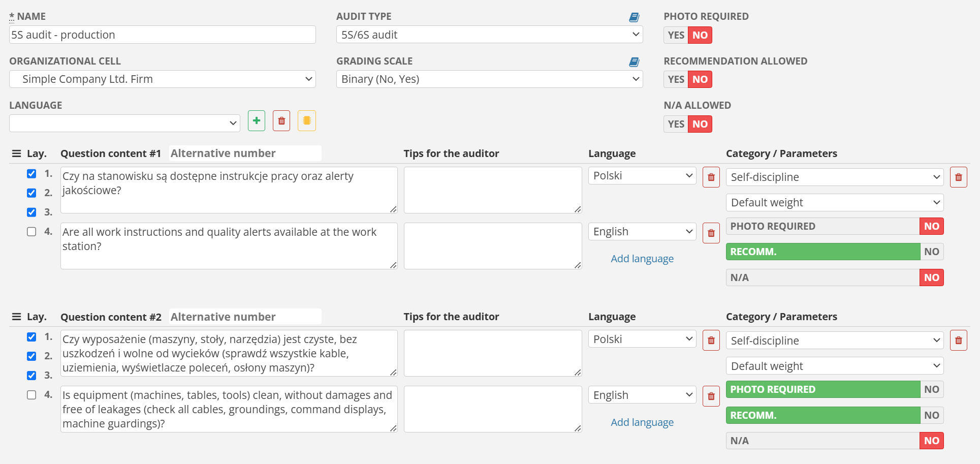Image resolution: width=980 pixels, height=464 pixels.
Task: Click the yellow copy icon in Language row
Action: 306,121
